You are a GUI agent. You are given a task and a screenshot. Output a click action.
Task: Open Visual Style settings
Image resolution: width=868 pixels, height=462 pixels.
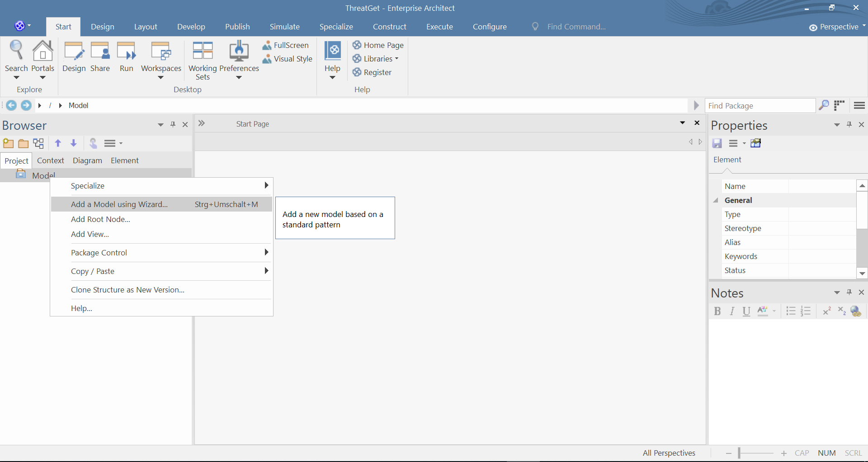[x=288, y=59]
